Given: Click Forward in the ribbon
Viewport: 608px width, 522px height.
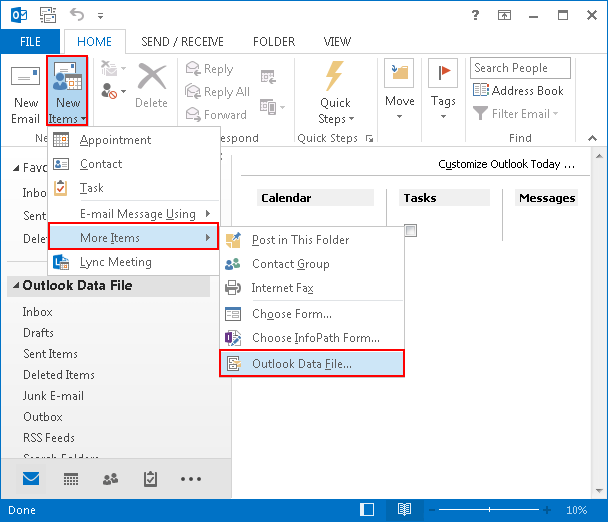Looking at the screenshot, I should pyautogui.click(x=216, y=114).
